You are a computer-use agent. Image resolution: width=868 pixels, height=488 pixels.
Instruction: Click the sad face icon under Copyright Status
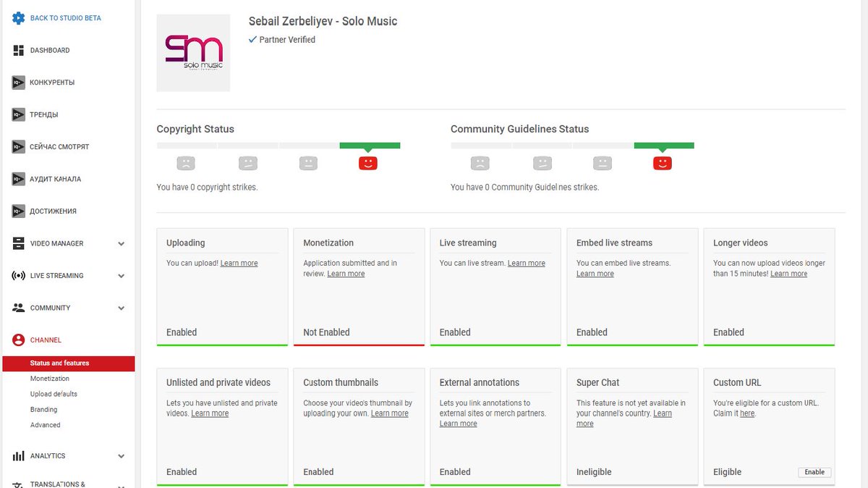tap(186, 163)
